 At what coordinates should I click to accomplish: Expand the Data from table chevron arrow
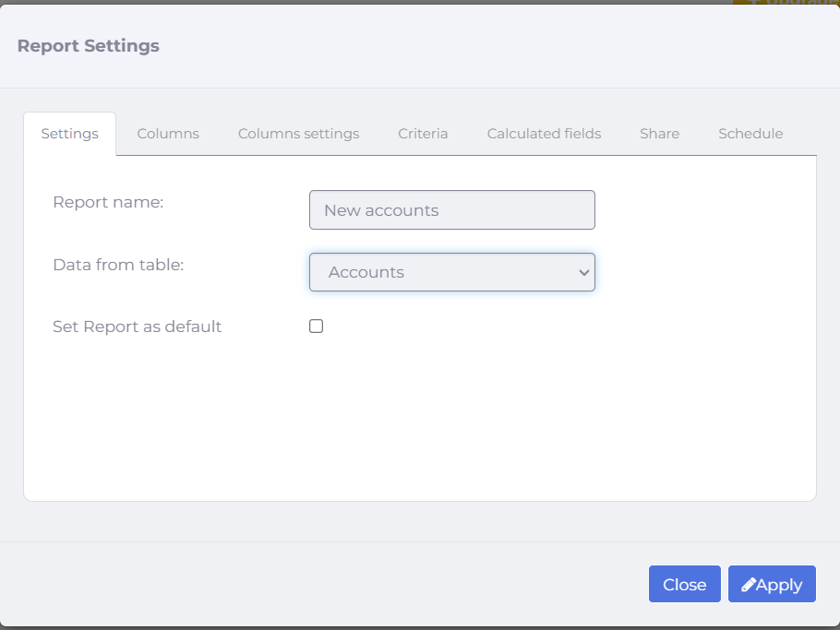pyautogui.click(x=584, y=272)
